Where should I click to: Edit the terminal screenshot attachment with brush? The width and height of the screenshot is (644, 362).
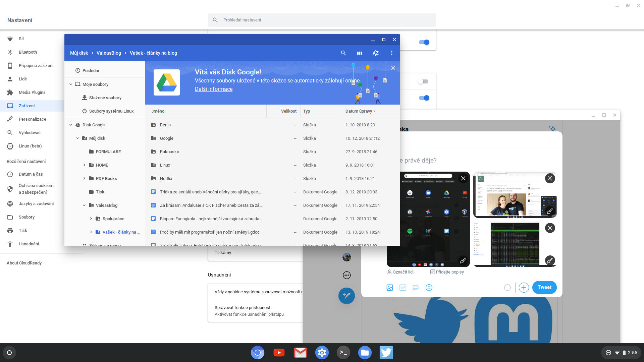(x=550, y=260)
